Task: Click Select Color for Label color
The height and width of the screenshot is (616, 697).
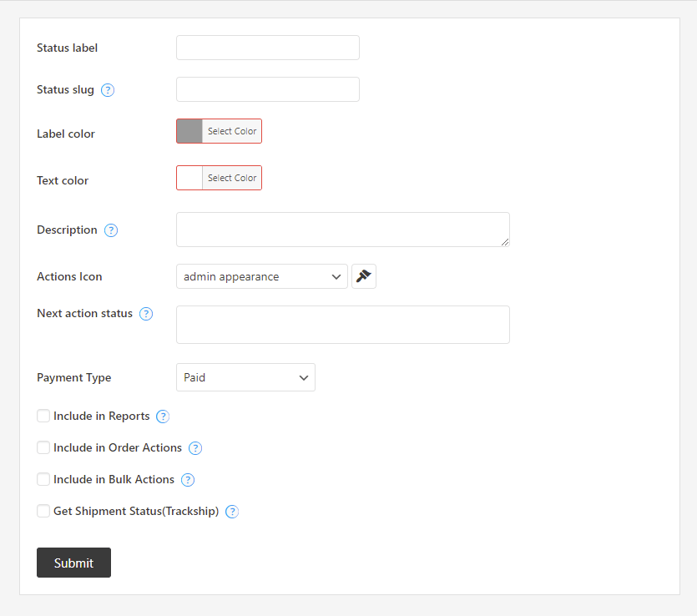Action: (x=231, y=131)
